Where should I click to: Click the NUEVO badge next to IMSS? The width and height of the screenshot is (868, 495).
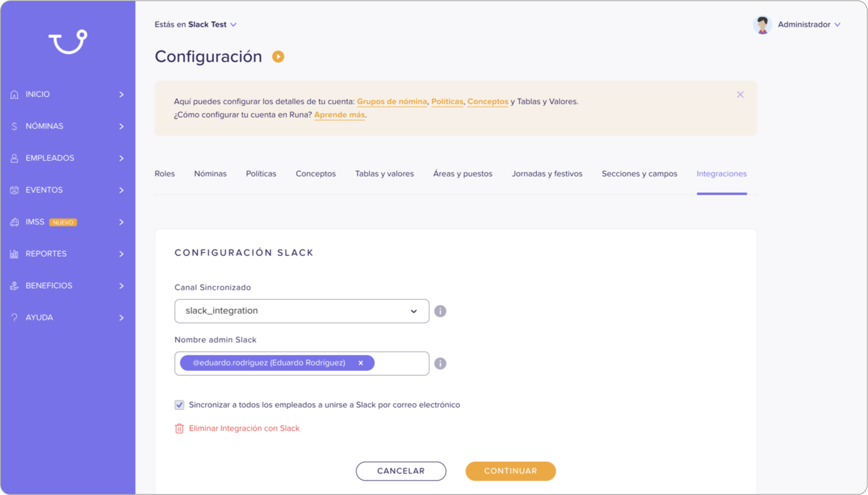click(x=63, y=222)
